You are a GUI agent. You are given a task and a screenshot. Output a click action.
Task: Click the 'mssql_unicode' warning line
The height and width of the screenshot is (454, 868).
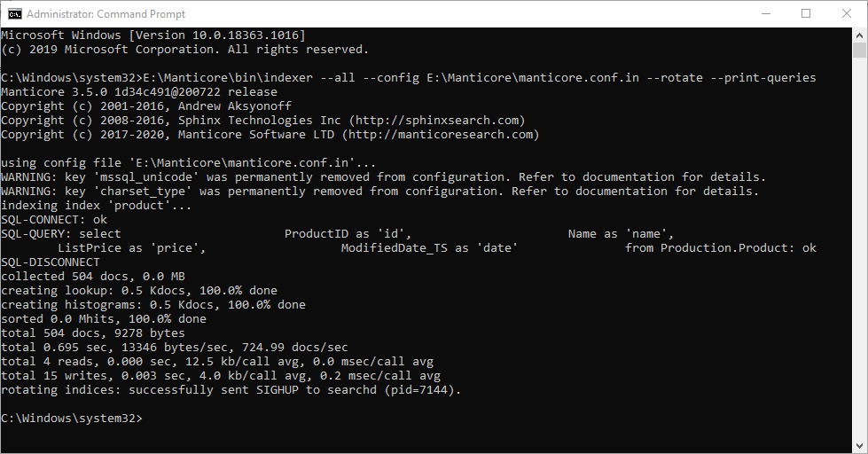tap(383, 177)
